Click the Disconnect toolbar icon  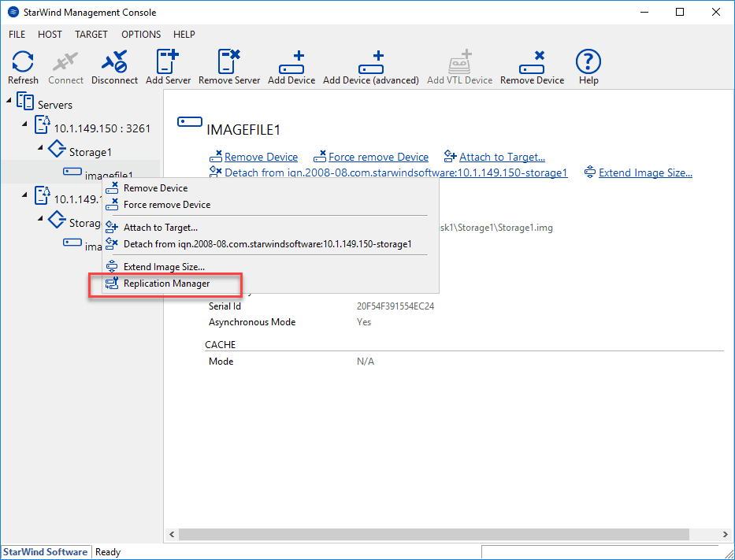click(114, 62)
